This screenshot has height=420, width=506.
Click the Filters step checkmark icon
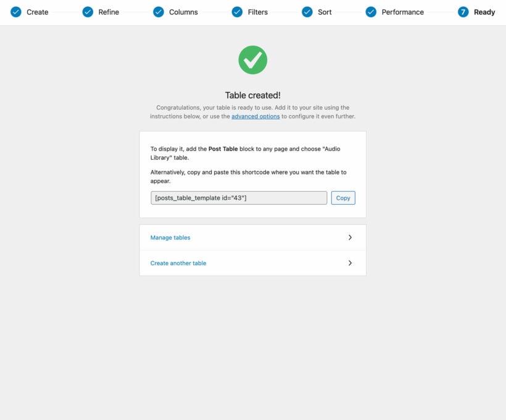point(237,11)
